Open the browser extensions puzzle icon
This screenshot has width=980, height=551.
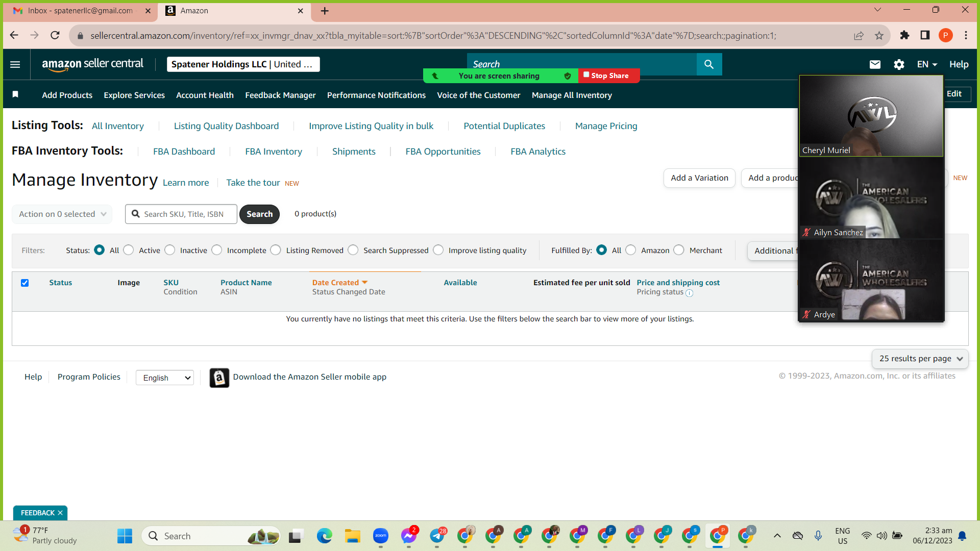pos(904,35)
